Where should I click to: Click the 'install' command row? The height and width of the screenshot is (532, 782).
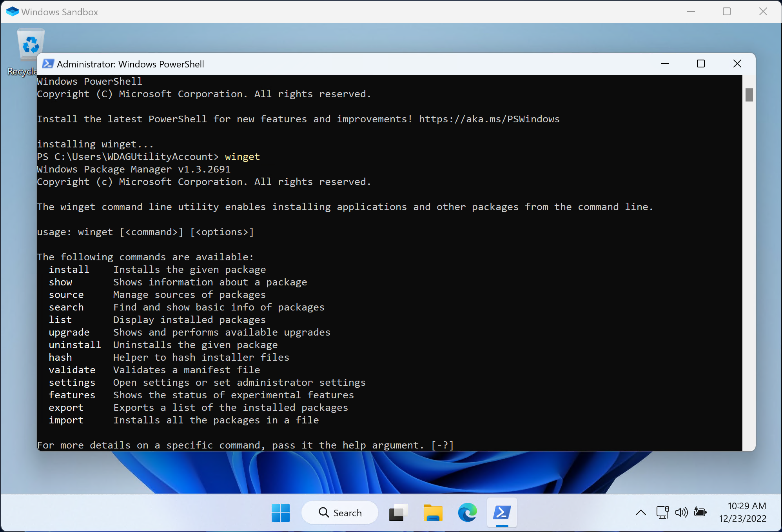(x=158, y=270)
